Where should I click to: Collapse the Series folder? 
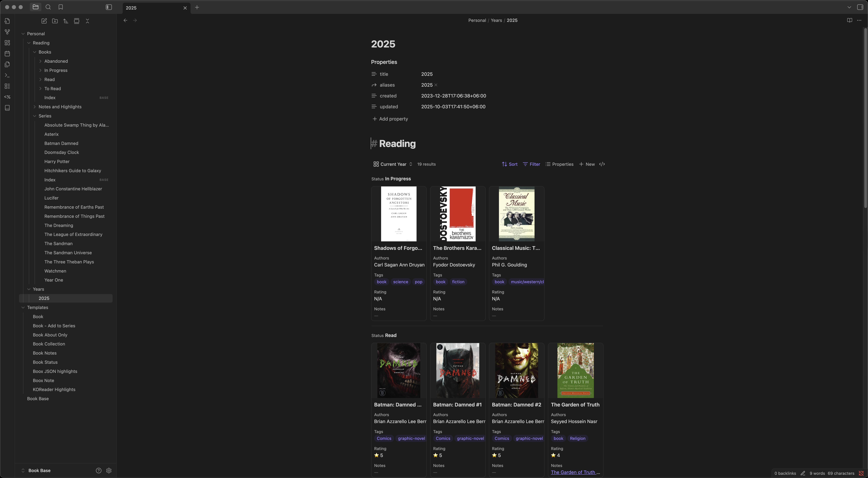point(35,116)
